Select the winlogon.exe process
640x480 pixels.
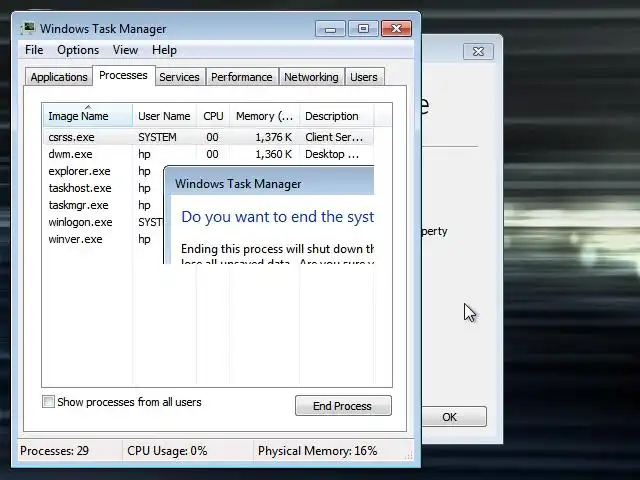click(80, 222)
